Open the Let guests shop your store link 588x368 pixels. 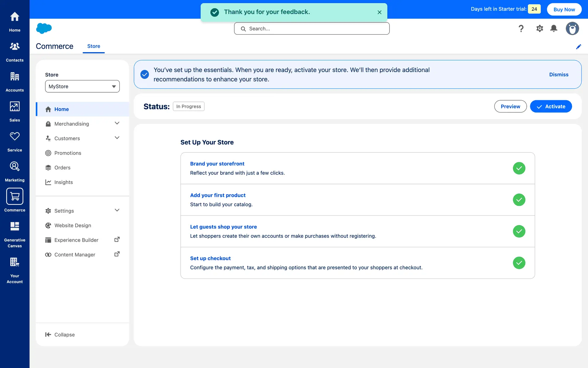pyautogui.click(x=223, y=227)
